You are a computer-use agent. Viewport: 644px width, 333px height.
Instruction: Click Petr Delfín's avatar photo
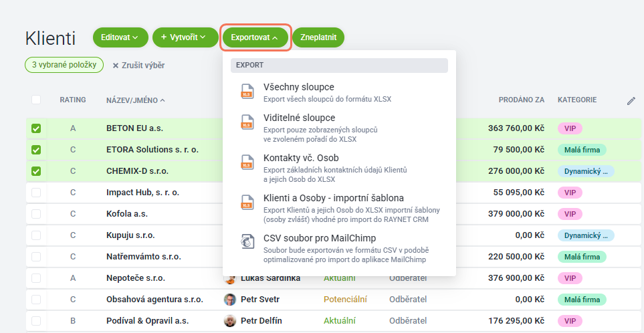pos(230,321)
